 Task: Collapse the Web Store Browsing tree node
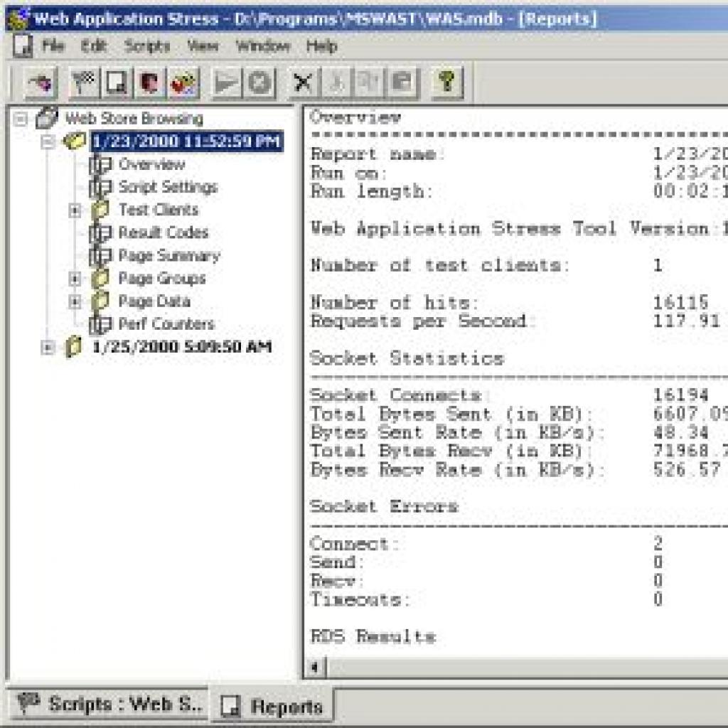(21, 119)
